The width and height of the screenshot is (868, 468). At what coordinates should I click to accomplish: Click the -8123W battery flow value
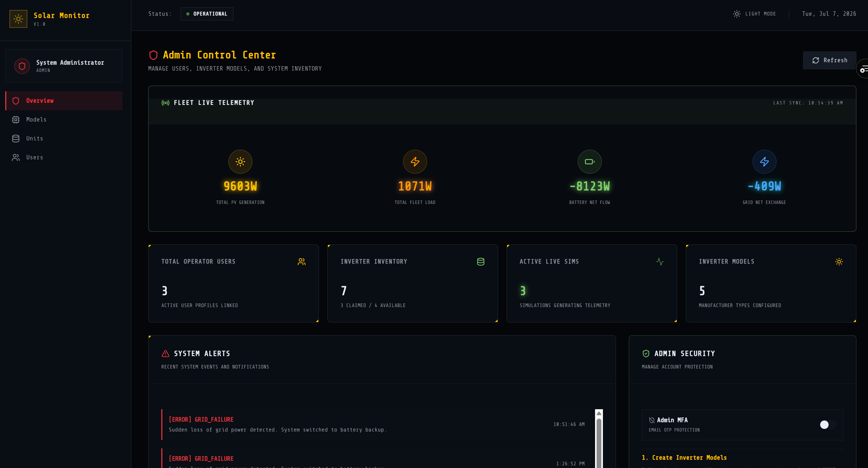pyautogui.click(x=590, y=186)
